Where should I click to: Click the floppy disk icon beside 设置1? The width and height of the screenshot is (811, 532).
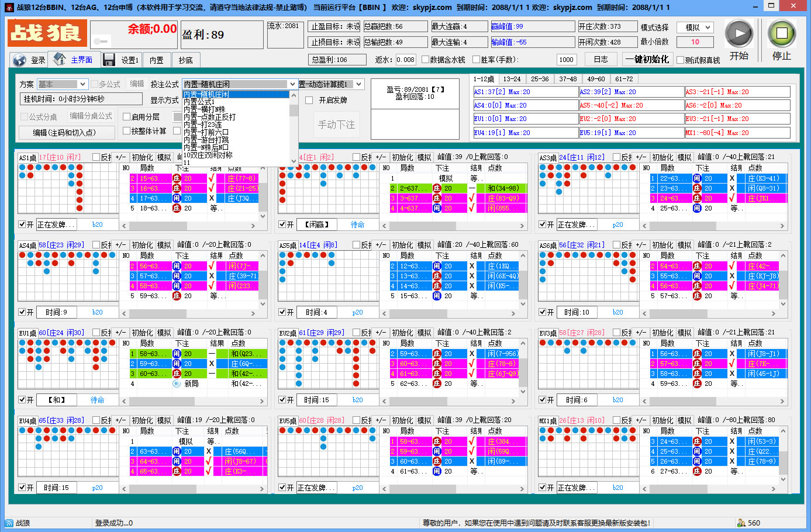(109, 60)
